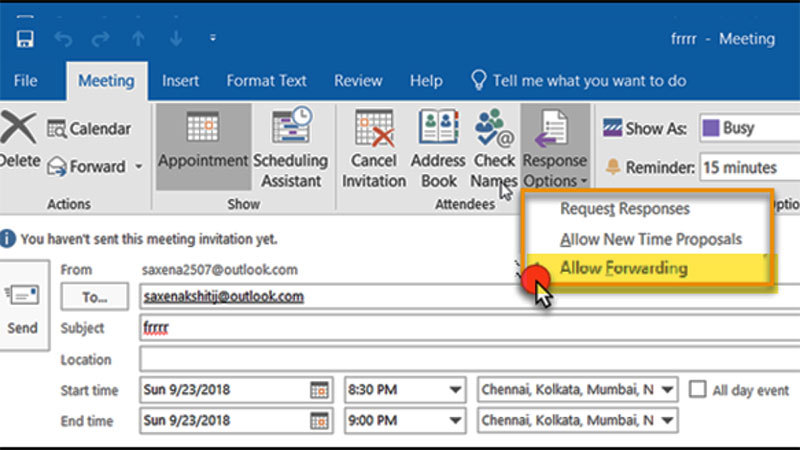This screenshot has width=800, height=450.
Task: Click the Subject field containing frrrr
Action: (x=469, y=328)
